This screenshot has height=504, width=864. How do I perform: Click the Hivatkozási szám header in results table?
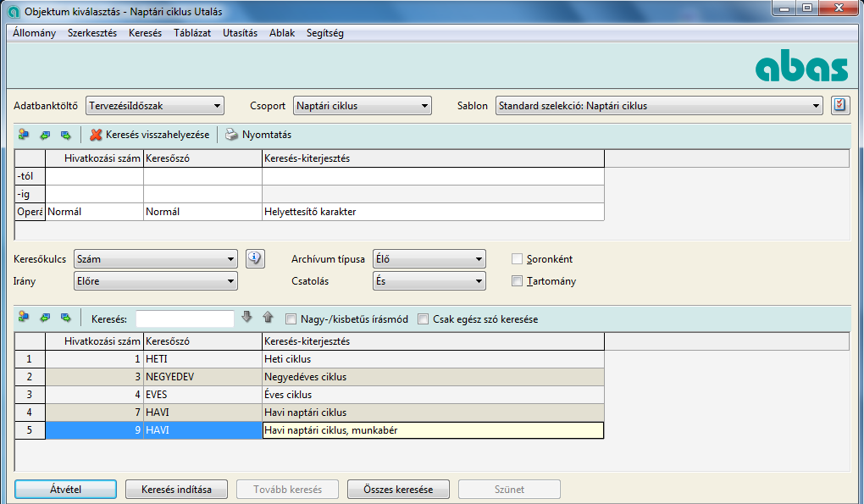coord(94,341)
